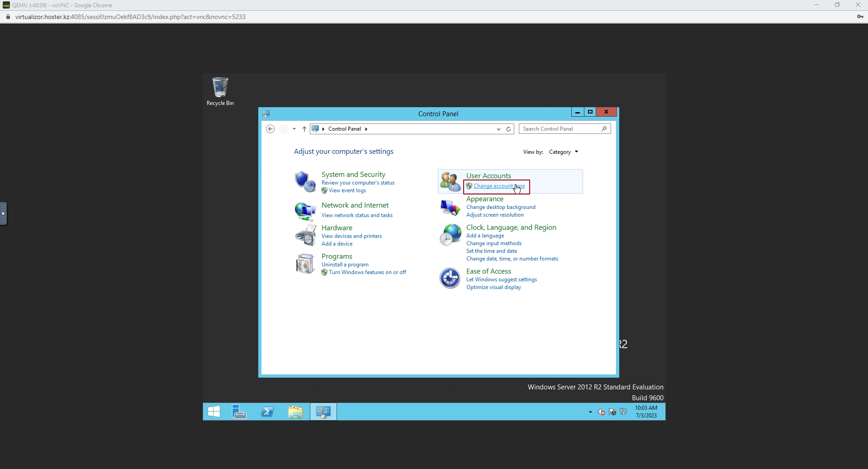This screenshot has height=469, width=868.
Task: Refresh the Control Panel address bar
Action: point(508,129)
